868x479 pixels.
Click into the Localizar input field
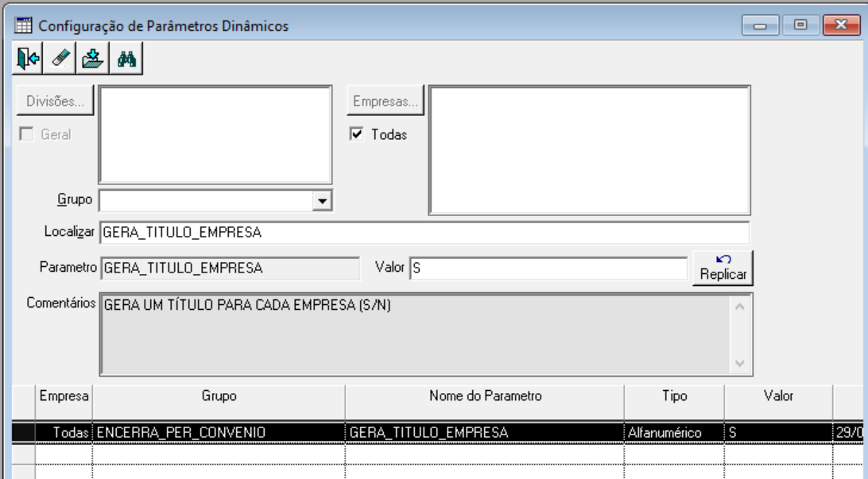tap(424, 232)
